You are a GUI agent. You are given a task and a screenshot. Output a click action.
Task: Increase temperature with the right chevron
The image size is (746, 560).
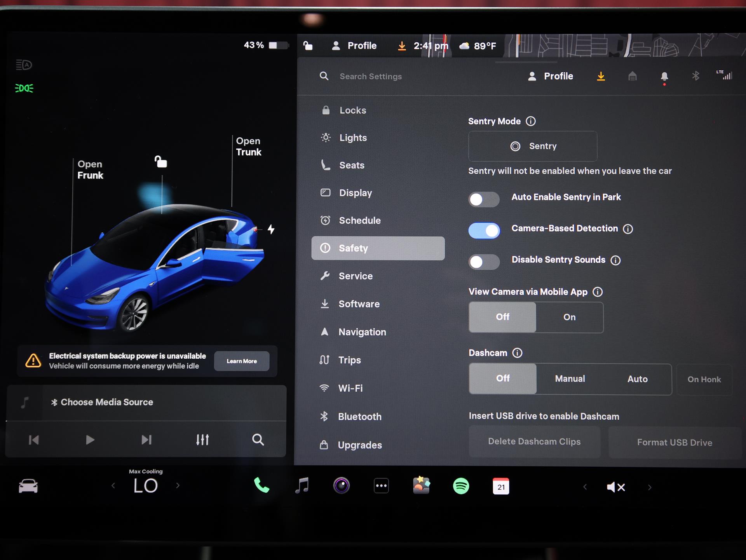(x=178, y=485)
